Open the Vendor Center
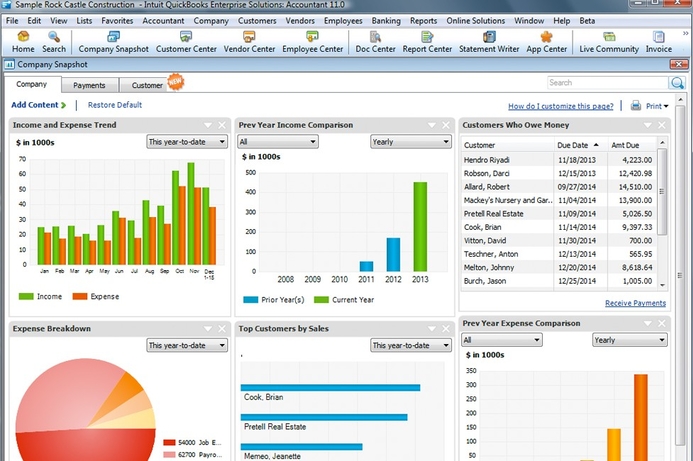The height and width of the screenshot is (461, 693). 249,42
